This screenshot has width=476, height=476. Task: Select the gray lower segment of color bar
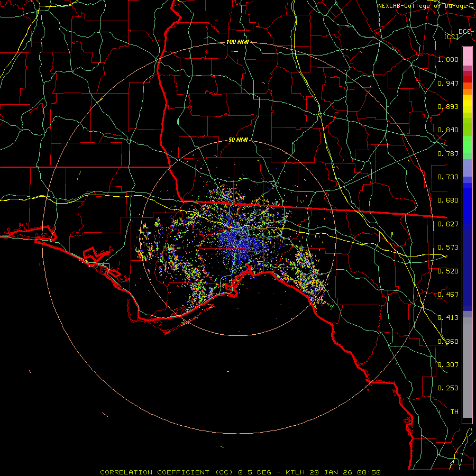(x=467, y=368)
